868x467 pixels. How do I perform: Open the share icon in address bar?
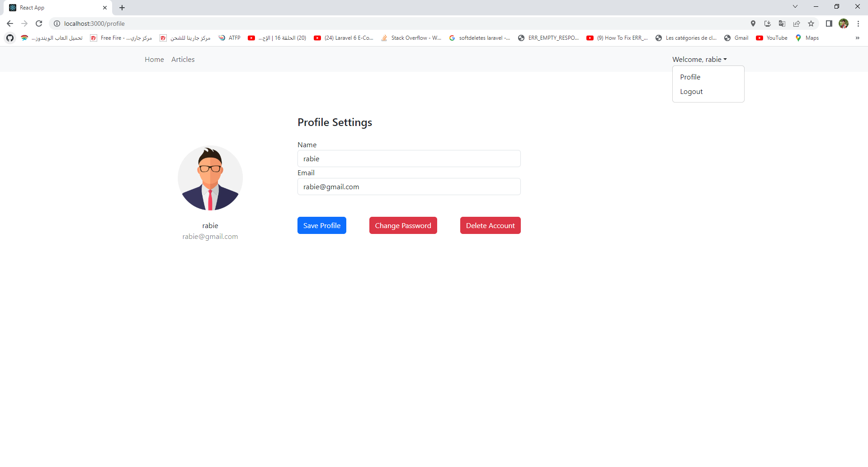pyautogui.click(x=797, y=23)
